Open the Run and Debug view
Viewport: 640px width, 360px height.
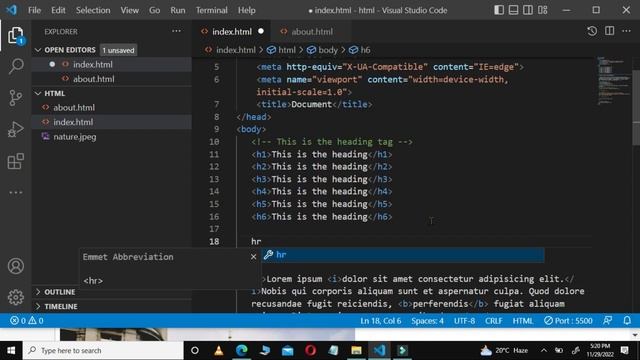tap(16, 129)
